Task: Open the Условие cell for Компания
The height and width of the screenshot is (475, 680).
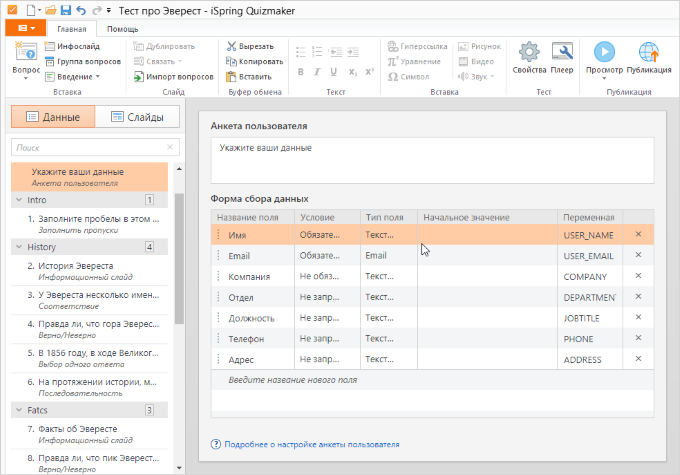Action: tap(327, 276)
